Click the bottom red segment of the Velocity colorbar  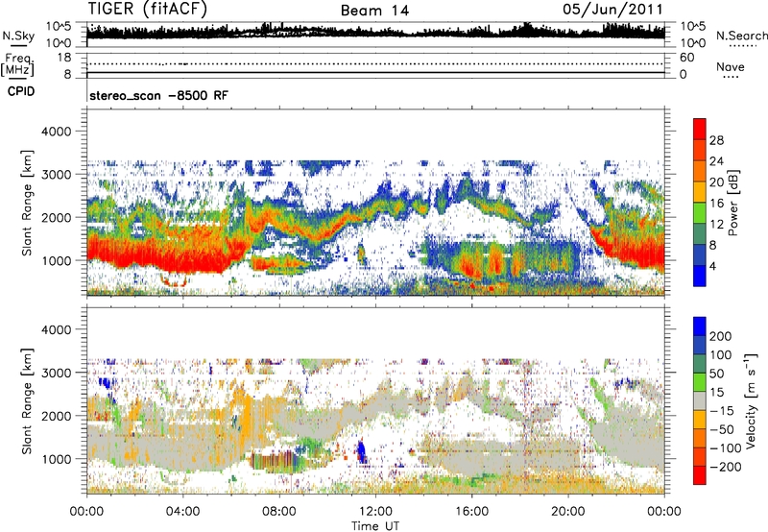tap(700, 475)
